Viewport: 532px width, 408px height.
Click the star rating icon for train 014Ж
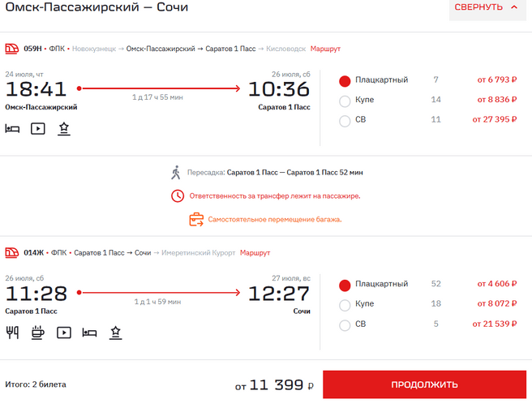[x=116, y=332]
